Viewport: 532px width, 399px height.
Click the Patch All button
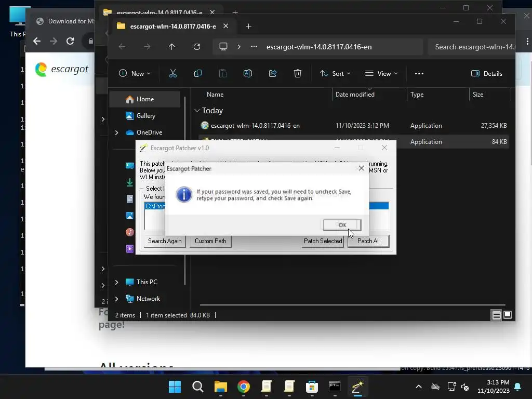click(x=368, y=241)
